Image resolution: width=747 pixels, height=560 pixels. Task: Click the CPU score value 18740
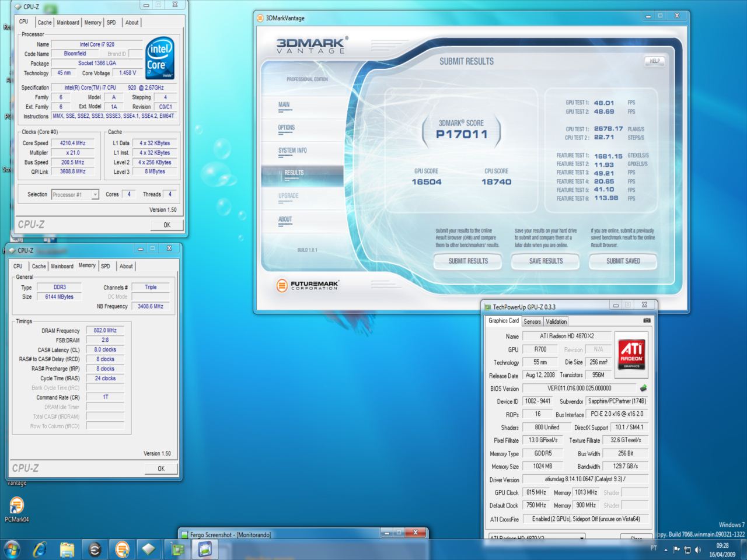tap(496, 182)
